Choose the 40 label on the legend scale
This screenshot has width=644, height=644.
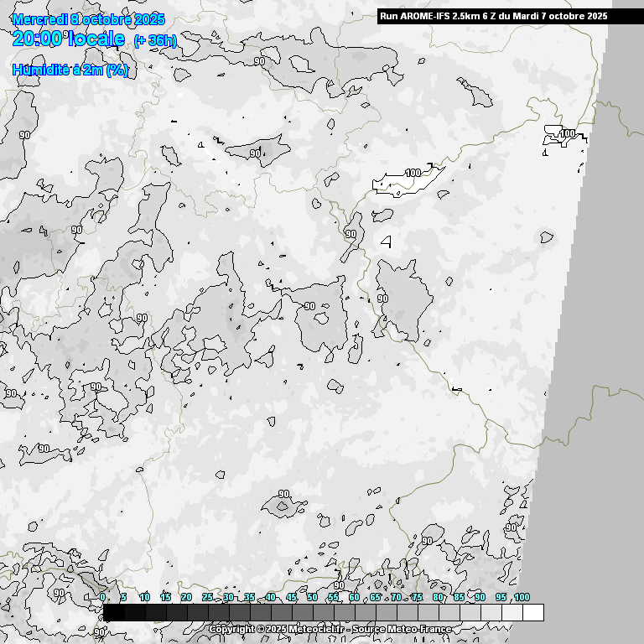[x=270, y=597]
